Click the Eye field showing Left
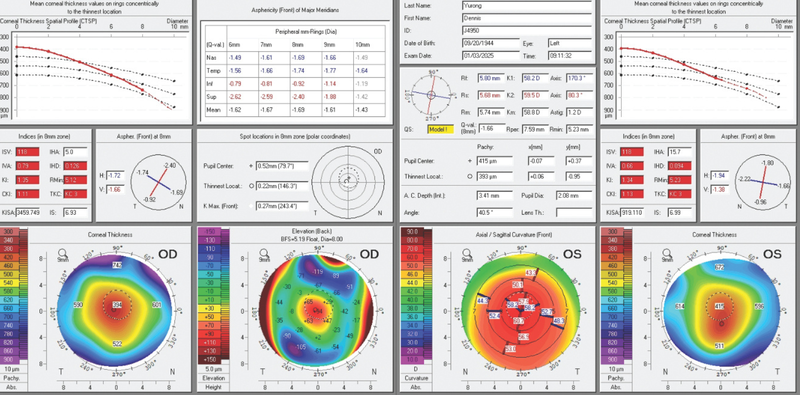 click(569, 43)
